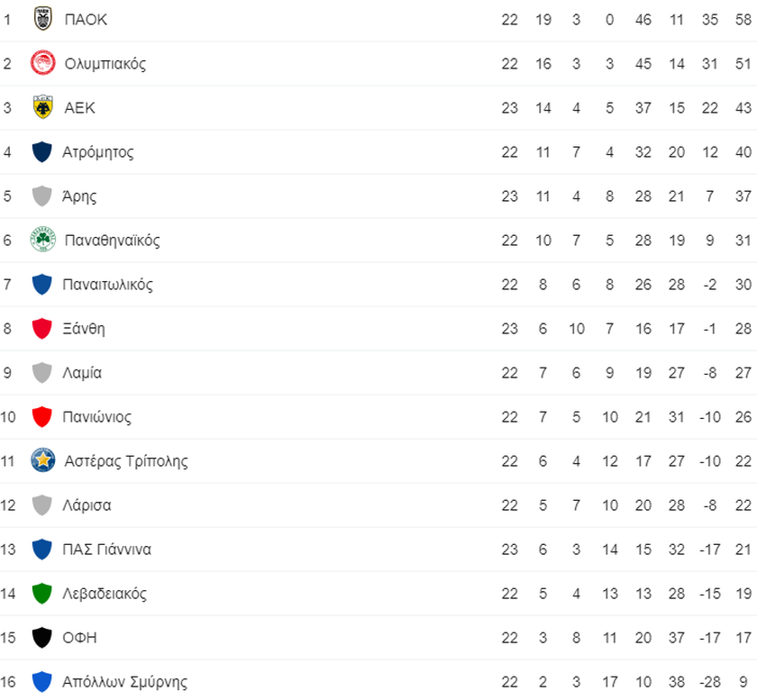Select the ΠΑΣ Γιάννινα team name
The image size is (757, 700).
coord(106,550)
